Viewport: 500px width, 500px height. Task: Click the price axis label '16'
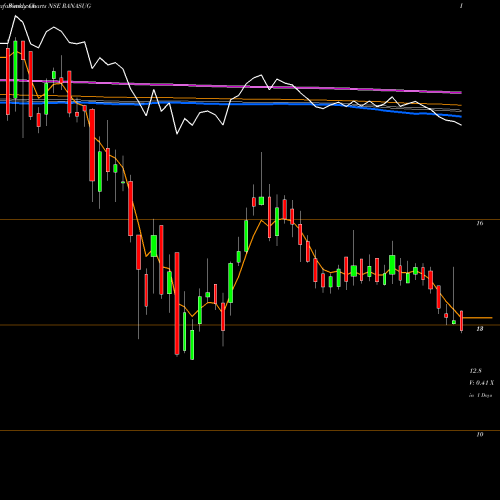click(x=480, y=223)
